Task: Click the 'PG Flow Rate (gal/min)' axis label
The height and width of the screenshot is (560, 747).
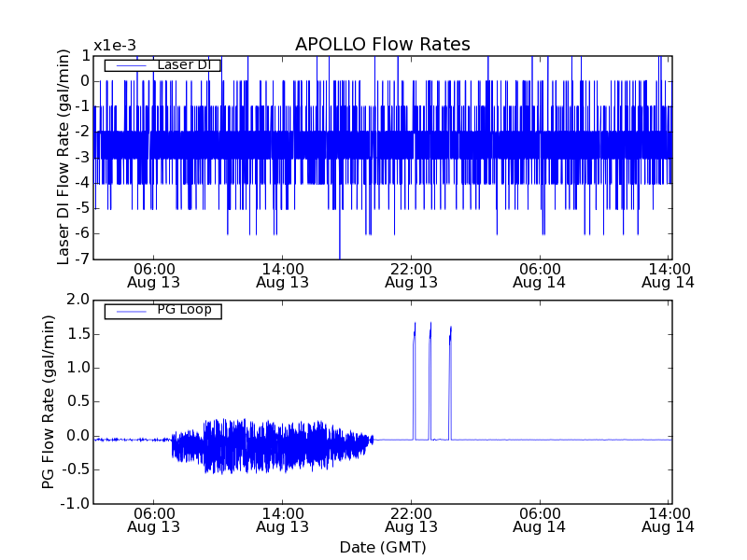Action: [49, 402]
